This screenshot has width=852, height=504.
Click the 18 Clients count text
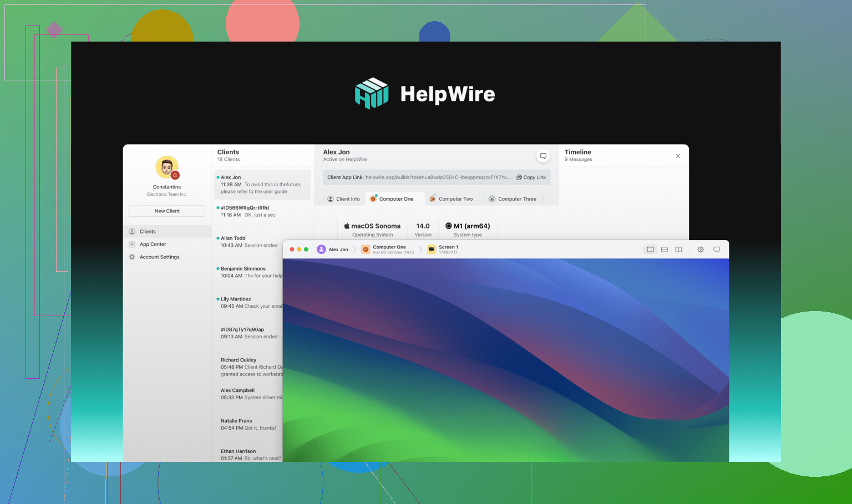[x=229, y=160]
